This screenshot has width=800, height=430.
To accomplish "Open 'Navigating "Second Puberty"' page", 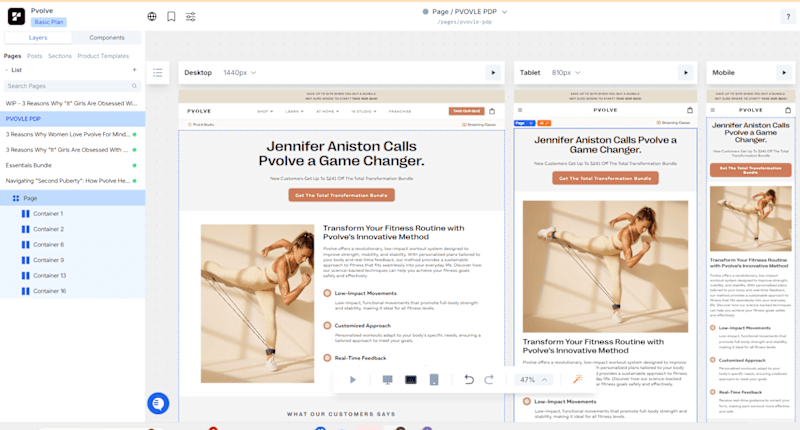I will tap(72, 181).
